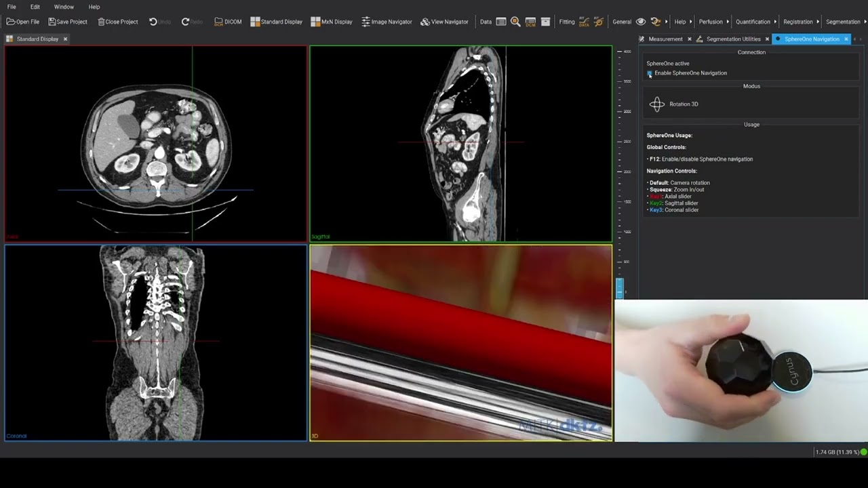Click the Default Camera rotation line
This screenshot has height=488, width=868.
tap(679, 183)
